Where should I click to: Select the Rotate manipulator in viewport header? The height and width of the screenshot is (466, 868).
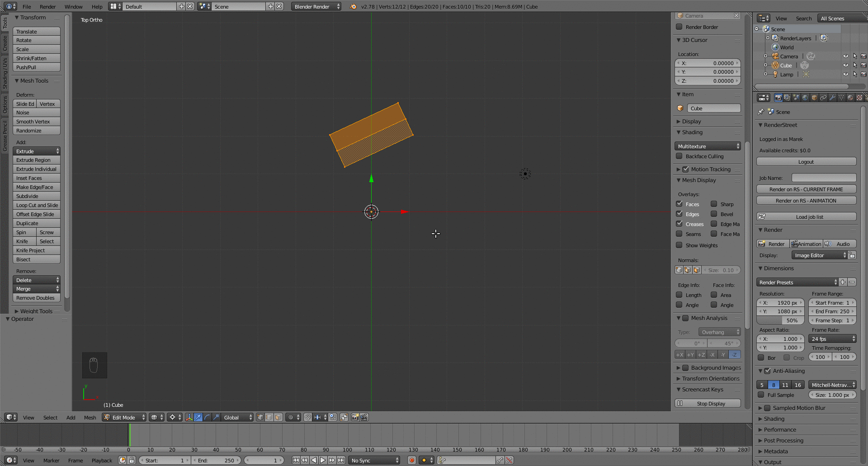(x=207, y=417)
